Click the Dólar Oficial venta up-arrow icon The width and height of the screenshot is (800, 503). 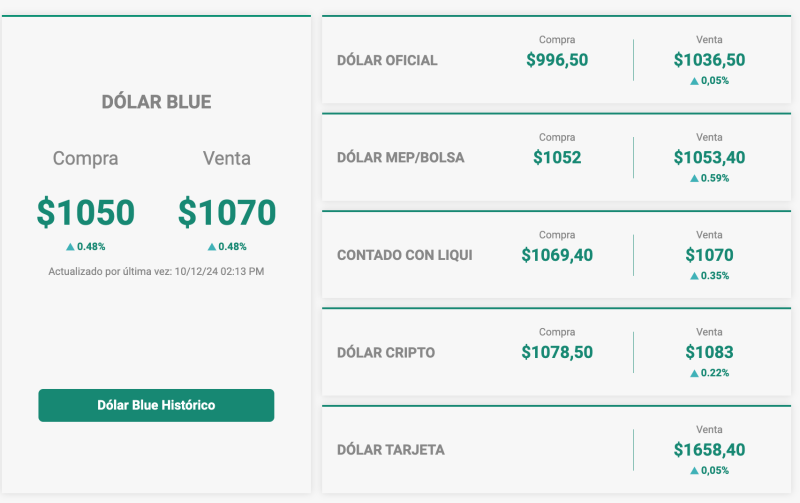(x=694, y=81)
